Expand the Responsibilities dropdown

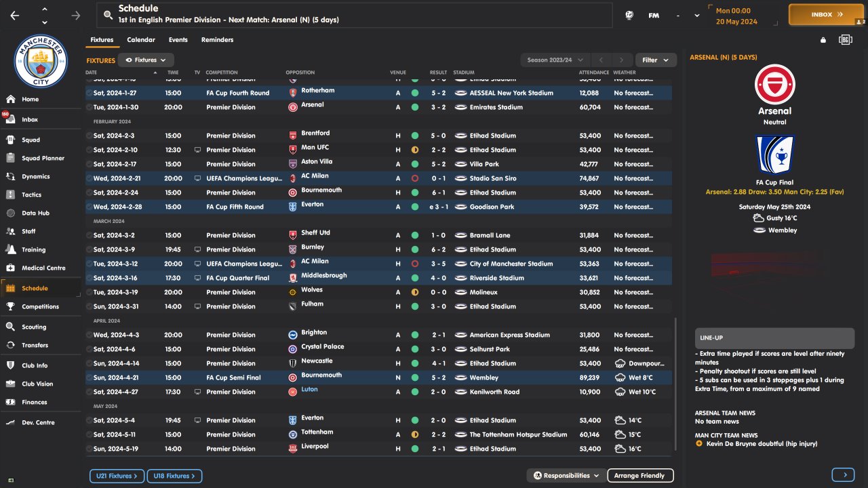(x=566, y=476)
